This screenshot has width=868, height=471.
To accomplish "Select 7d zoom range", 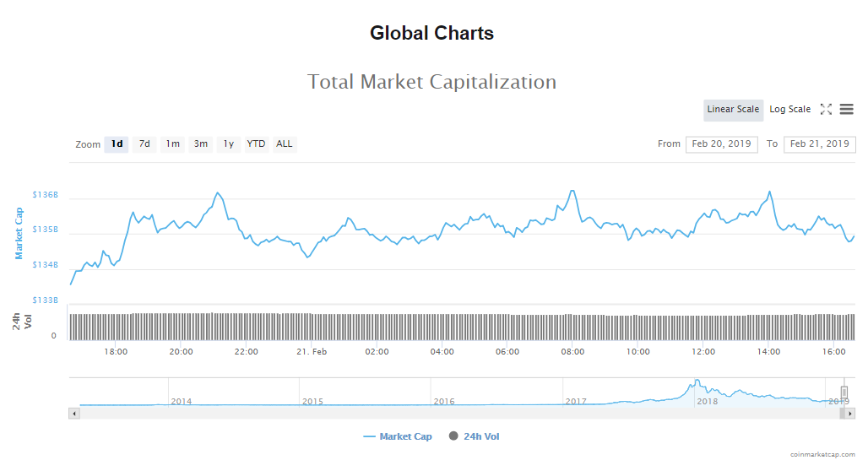I will 144,144.
